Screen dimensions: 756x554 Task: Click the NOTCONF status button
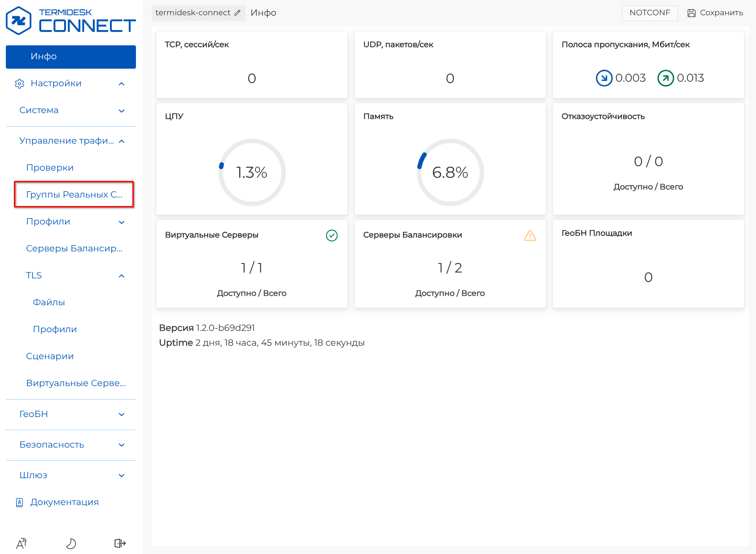[649, 13]
